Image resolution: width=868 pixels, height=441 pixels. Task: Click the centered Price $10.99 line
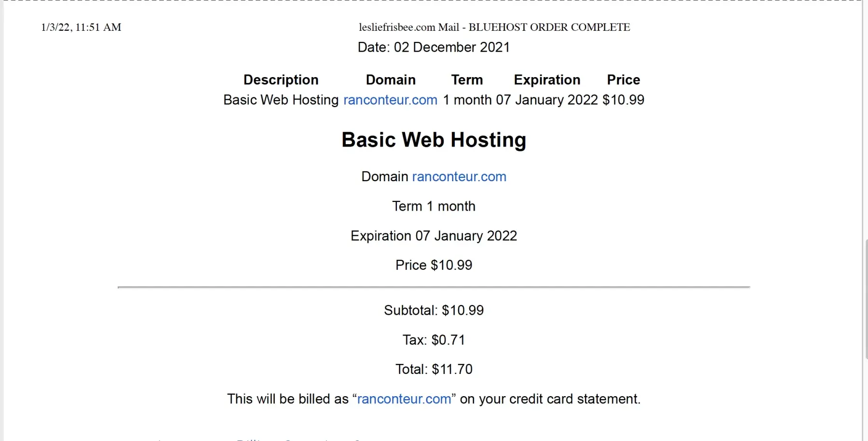pyautogui.click(x=434, y=265)
